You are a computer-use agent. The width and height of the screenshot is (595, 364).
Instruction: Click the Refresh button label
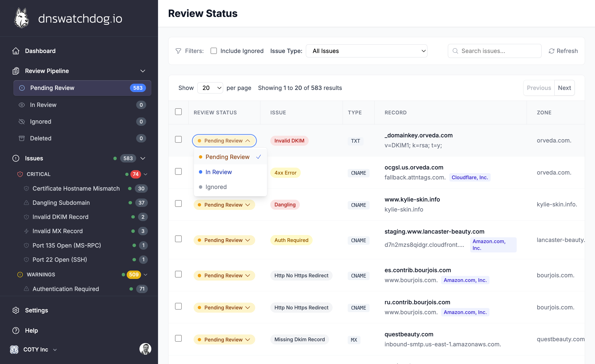[x=567, y=51]
